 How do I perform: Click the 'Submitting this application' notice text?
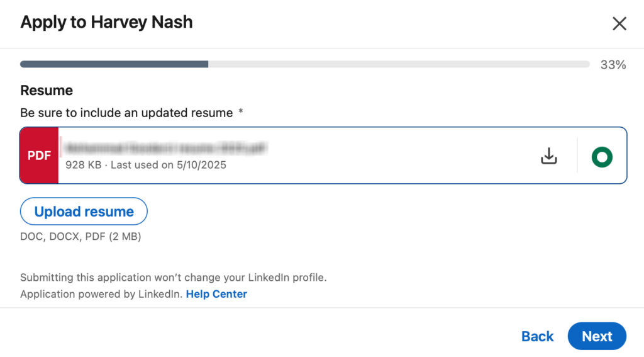tap(174, 278)
